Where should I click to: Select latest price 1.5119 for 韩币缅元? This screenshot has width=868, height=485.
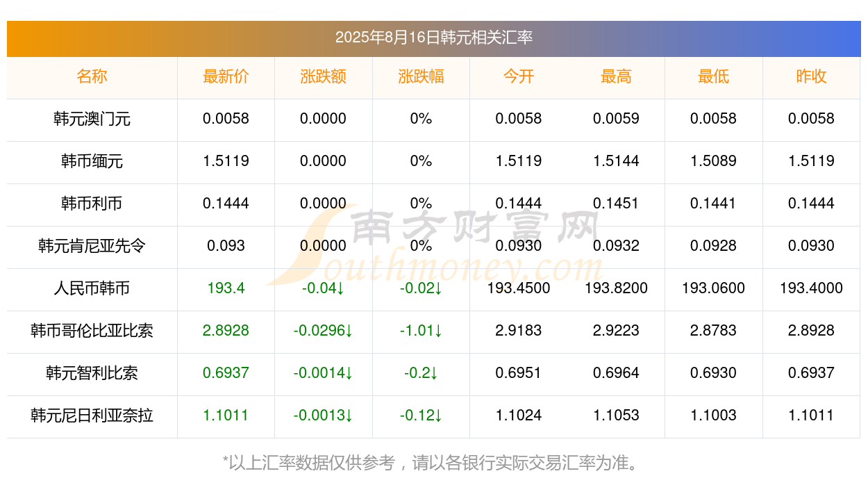(226, 161)
